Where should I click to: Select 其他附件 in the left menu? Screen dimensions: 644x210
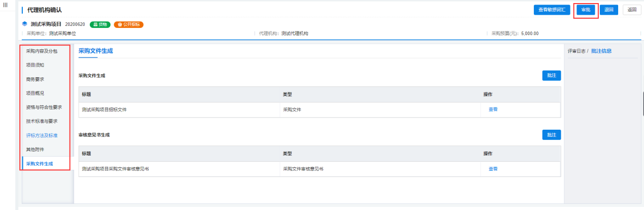[35, 149]
